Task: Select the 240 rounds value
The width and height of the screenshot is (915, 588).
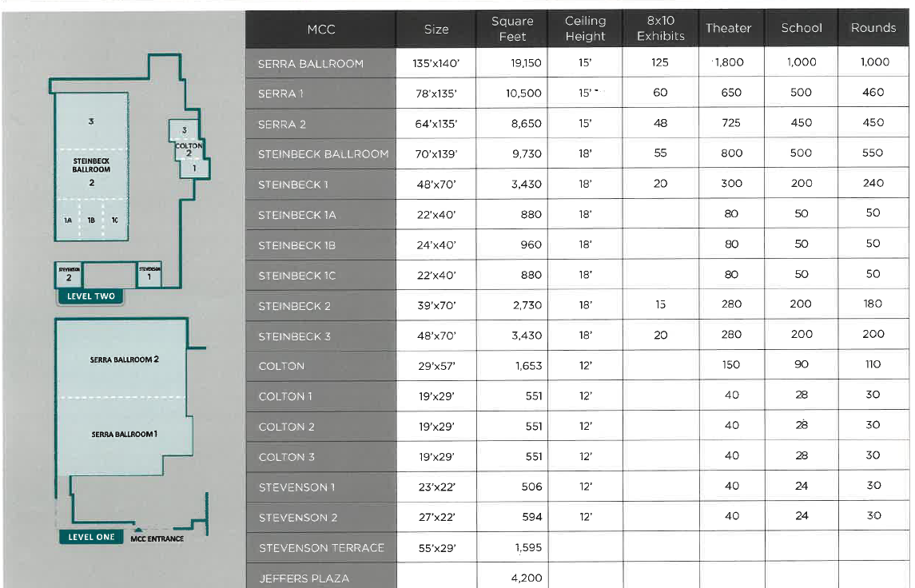Action: point(873,183)
